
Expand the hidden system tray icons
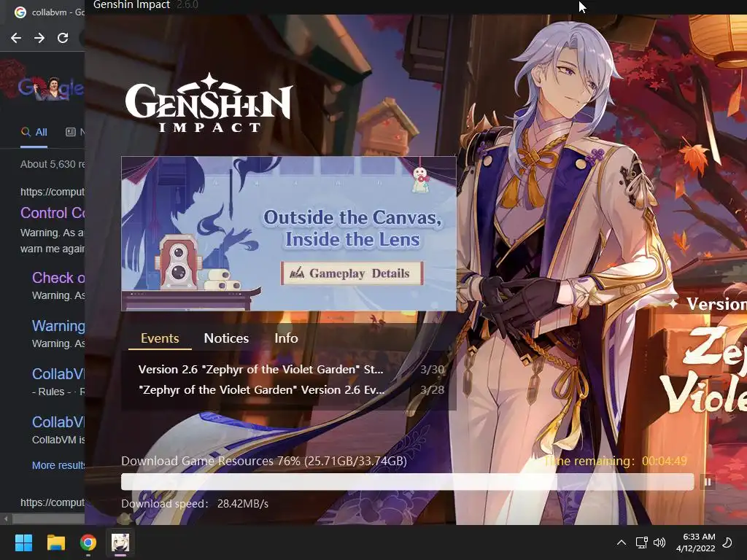coord(622,542)
